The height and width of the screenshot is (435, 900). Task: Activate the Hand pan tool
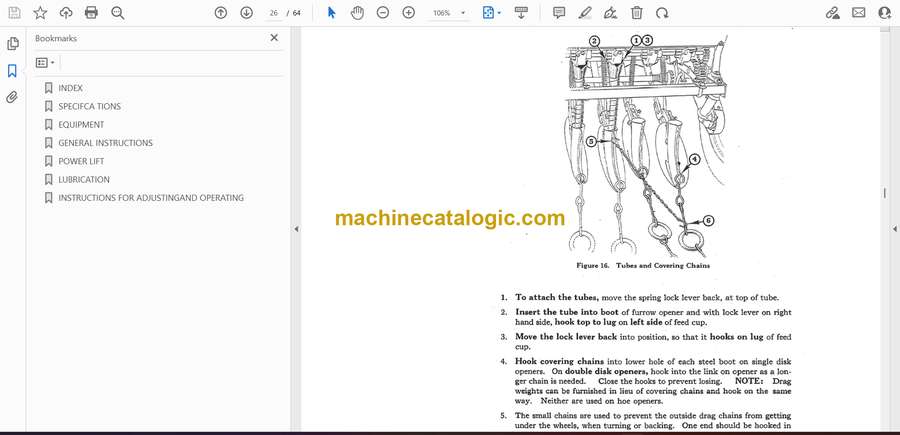[x=357, y=13]
